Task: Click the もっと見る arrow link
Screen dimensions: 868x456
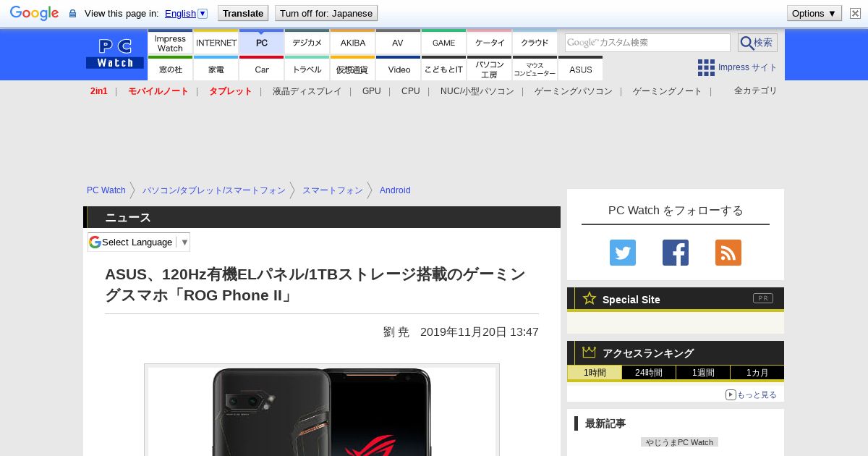Action: 751,394
